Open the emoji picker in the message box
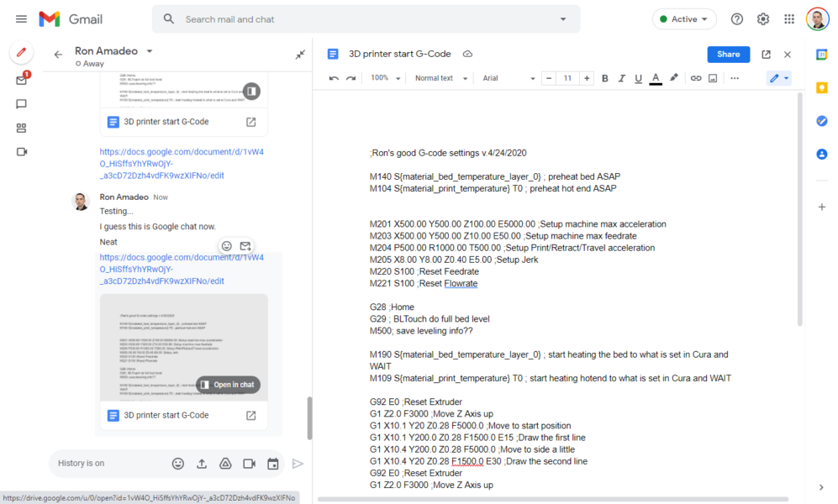 pyautogui.click(x=178, y=464)
